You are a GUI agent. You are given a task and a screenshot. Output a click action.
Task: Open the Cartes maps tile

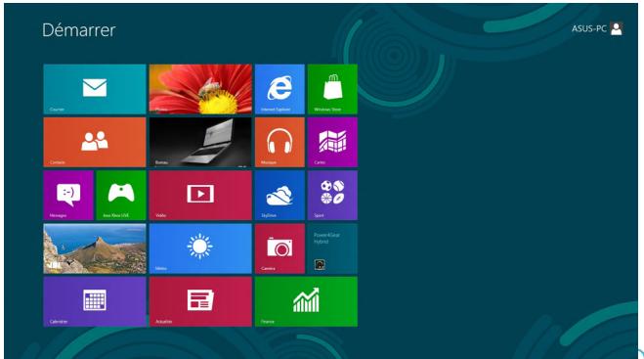pos(332,142)
